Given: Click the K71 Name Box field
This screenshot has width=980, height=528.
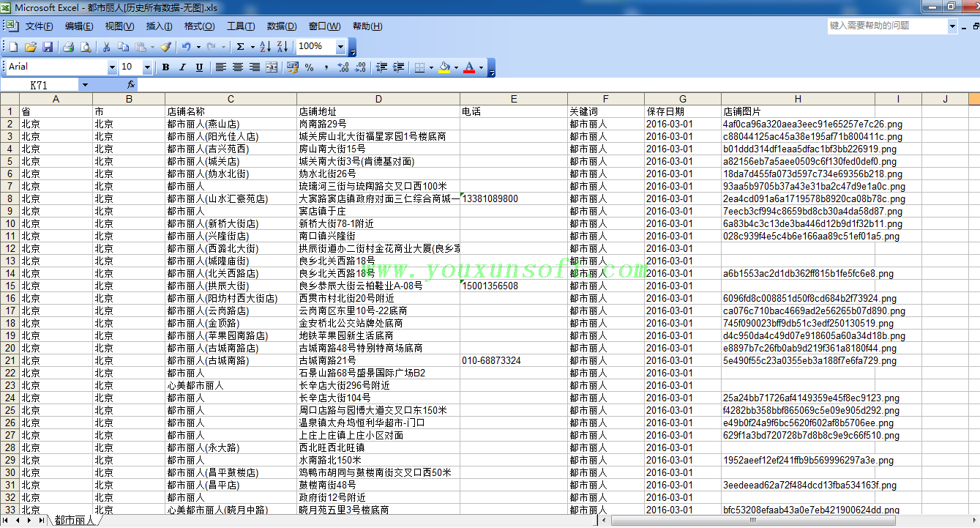Looking at the screenshot, I should pyautogui.click(x=40, y=86).
